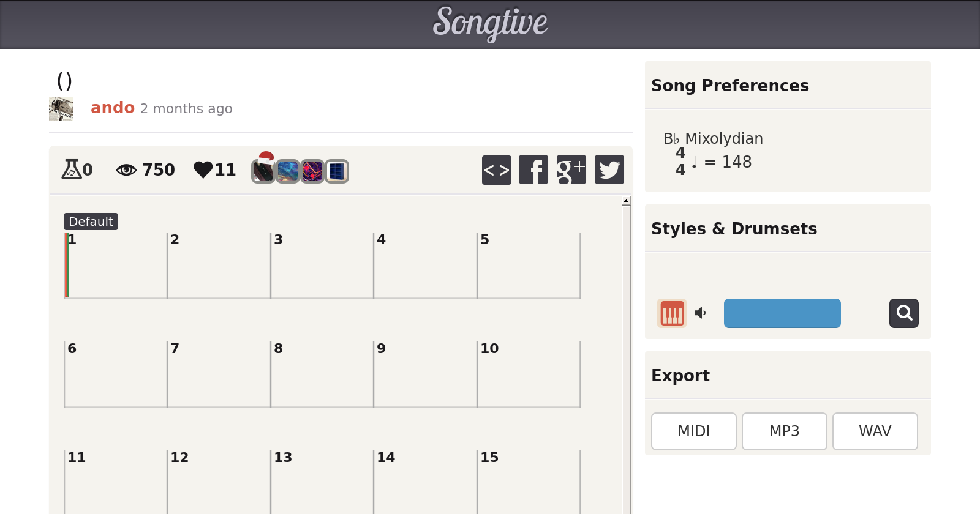The width and height of the screenshot is (980, 514).
Task: Mute the instrument speaker icon
Action: (x=700, y=313)
